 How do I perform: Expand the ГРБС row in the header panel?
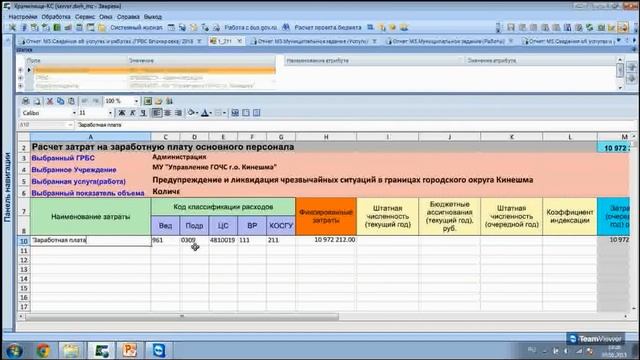20,78
